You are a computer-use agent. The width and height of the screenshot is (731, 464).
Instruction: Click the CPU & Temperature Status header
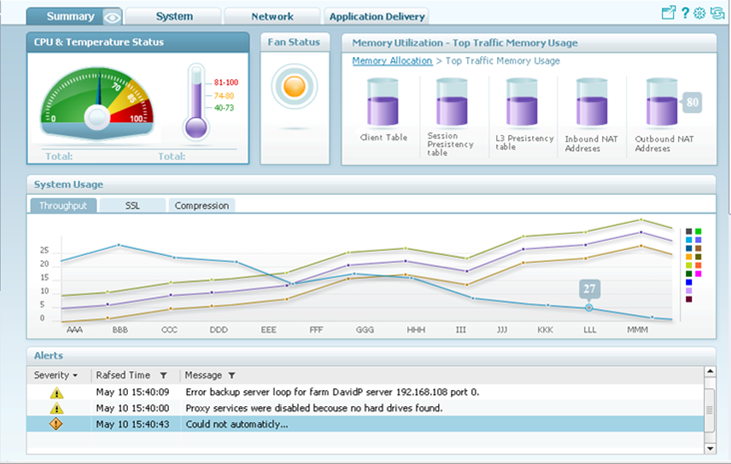pyautogui.click(x=138, y=42)
